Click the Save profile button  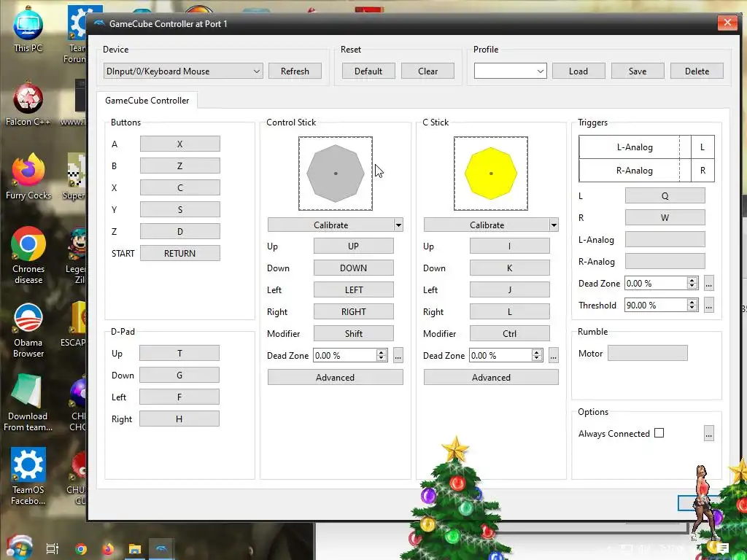(x=638, y=71)
